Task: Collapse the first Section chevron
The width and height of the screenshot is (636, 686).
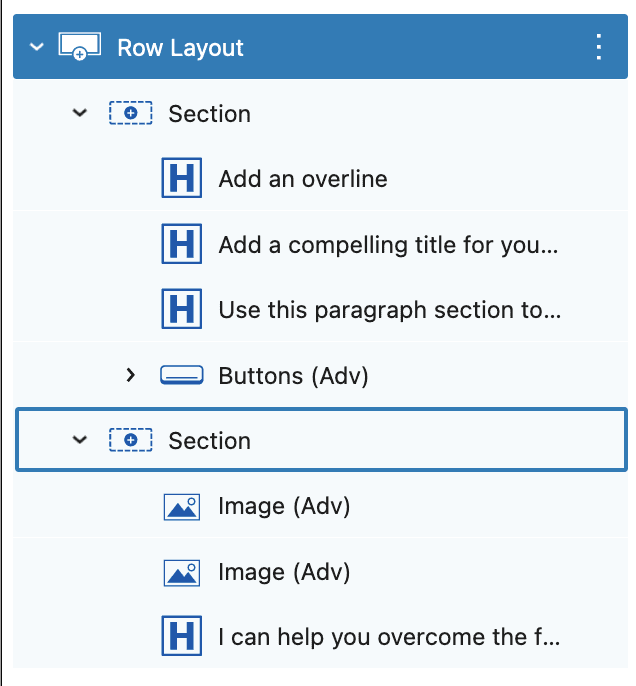Action: tap(80, 113)
